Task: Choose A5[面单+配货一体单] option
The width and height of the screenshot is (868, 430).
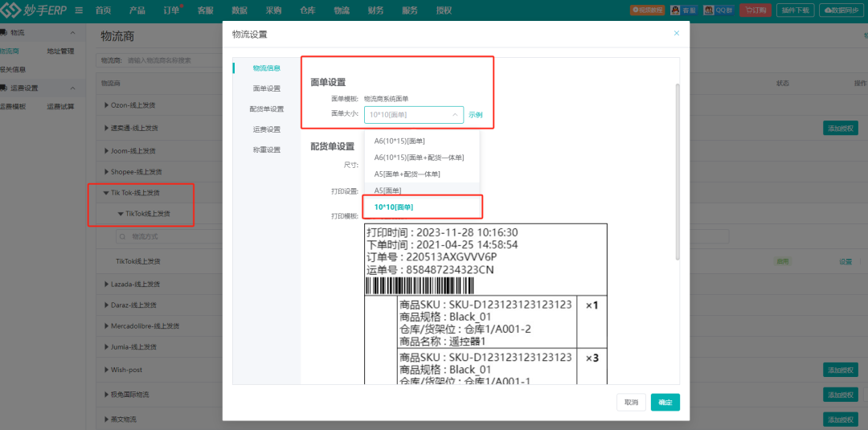Action: point(422,174)
